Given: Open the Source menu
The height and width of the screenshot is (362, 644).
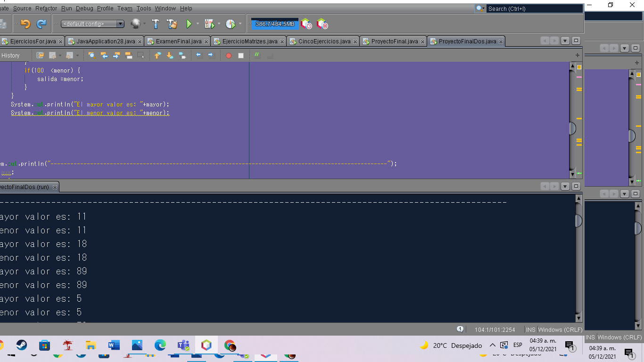Looking at the screenshot, I should click(x=22, y=8).
